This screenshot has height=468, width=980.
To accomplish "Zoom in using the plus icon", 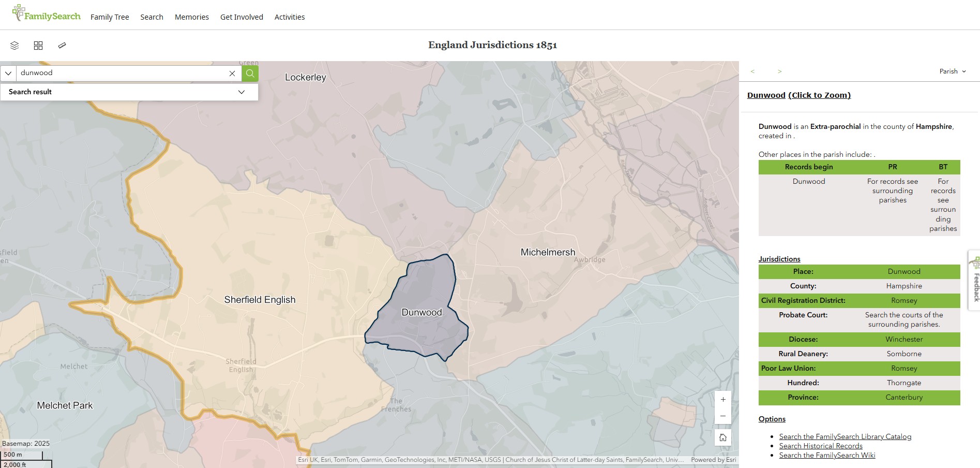I will [x=722, y=399].
